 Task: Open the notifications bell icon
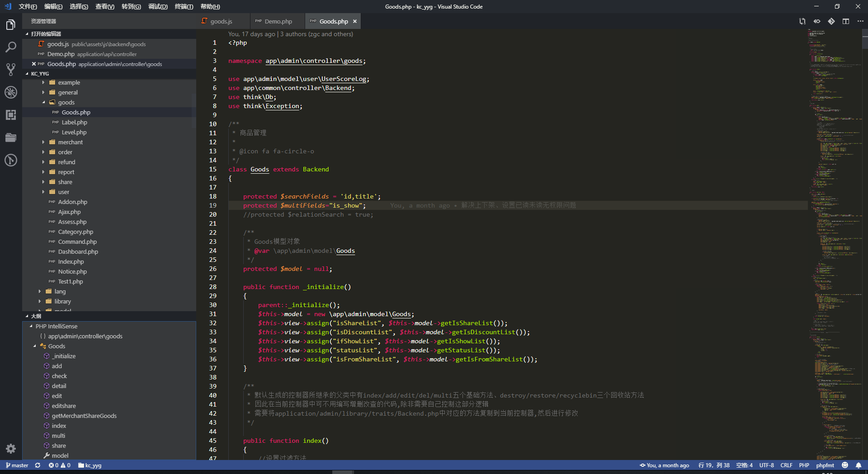[x=859, y=465]
